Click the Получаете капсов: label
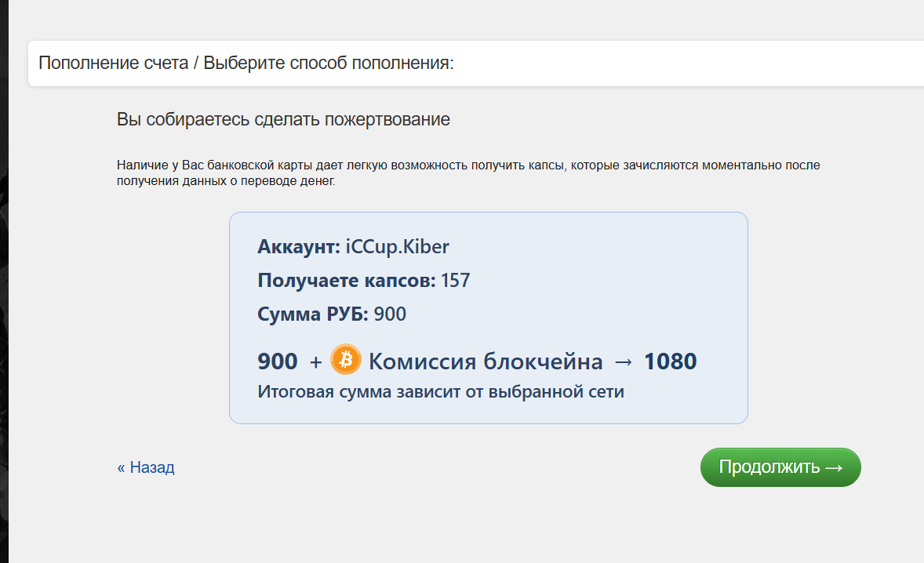924x563 pixels. click(x=347, y=280)
